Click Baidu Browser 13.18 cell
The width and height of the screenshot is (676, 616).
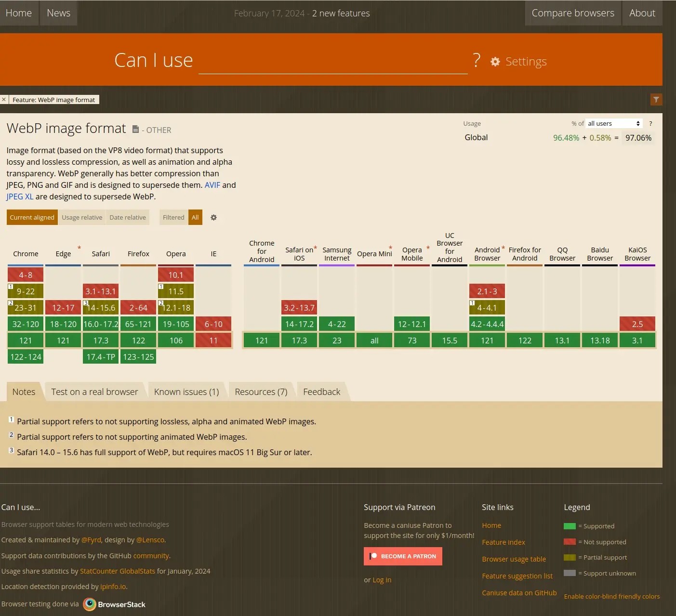point(600,341)
